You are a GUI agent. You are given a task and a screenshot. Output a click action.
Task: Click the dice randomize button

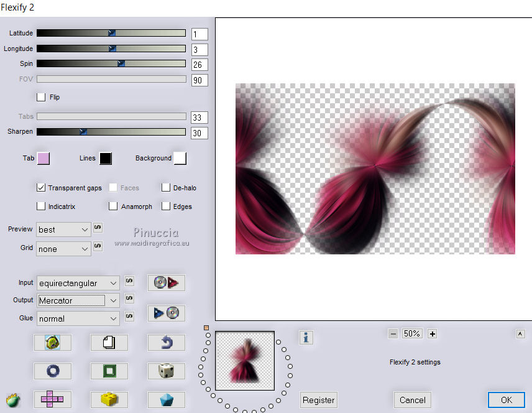(167, 371)
